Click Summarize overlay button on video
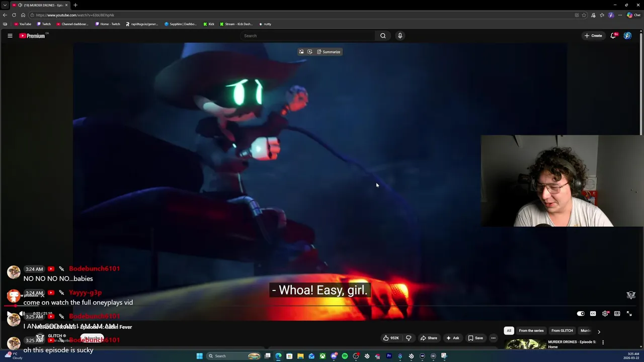 tap(329, 52)
